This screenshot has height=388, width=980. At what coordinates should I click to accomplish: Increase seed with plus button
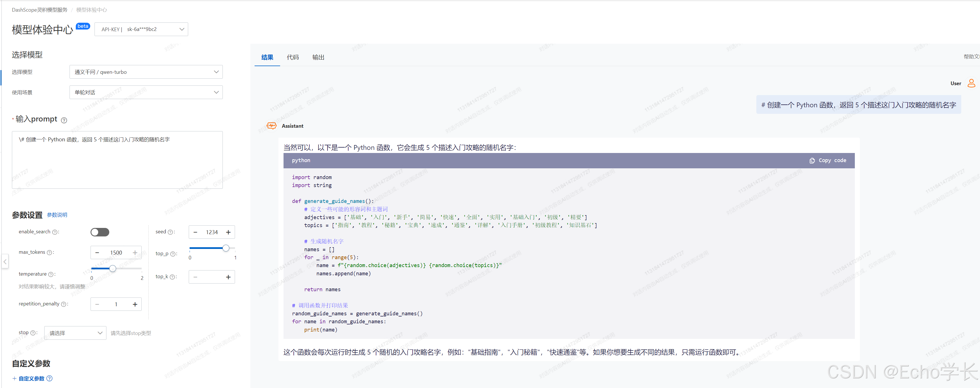(228, 232)
